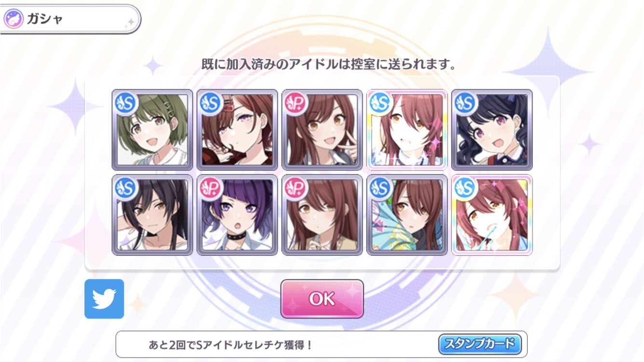644x362 pixels.
Task: Click the Twitter share icon
Action: (104, 299)
